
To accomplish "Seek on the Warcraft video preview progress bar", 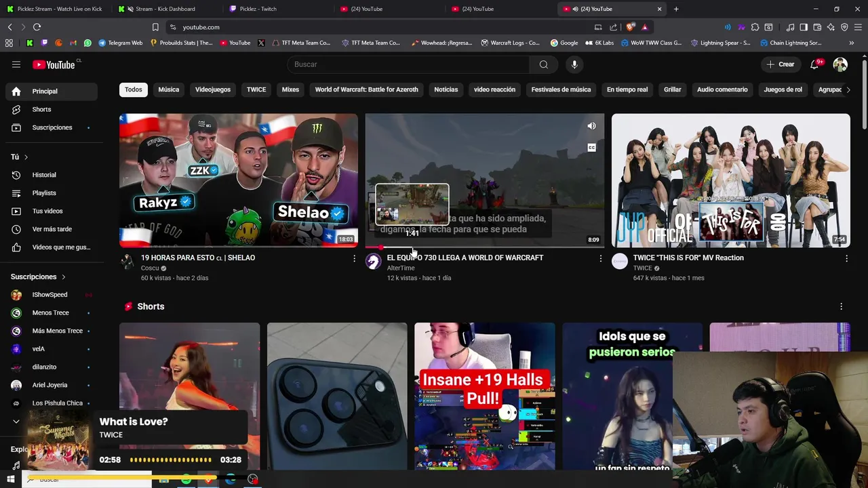I will coord(484,247).
